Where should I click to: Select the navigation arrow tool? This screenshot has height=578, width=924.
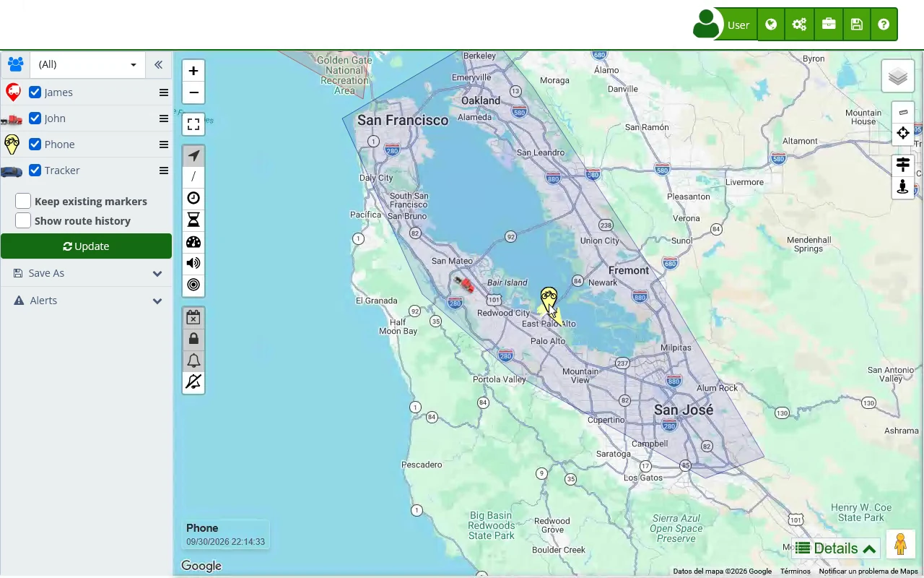[193, 155]
